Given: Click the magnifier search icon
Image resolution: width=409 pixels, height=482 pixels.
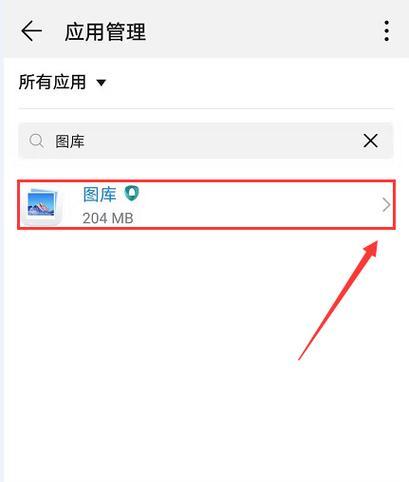Looking at the screenshot, I should coord(36,141).
